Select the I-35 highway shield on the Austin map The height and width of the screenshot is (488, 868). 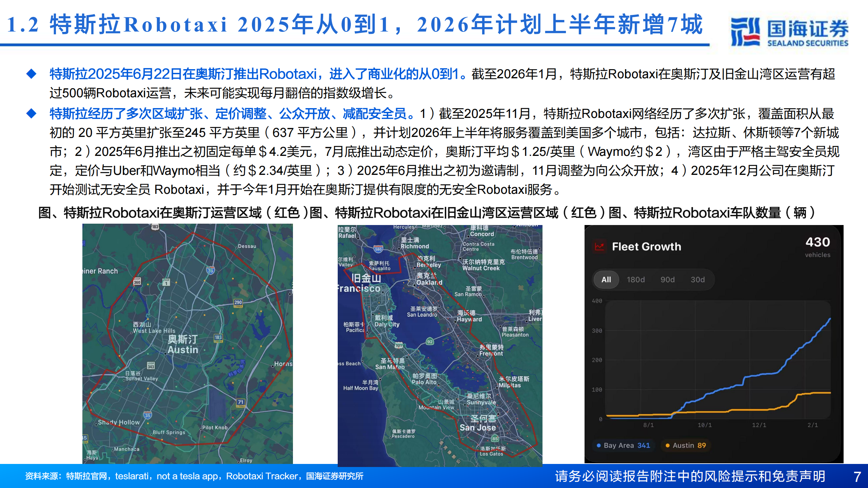210,270
